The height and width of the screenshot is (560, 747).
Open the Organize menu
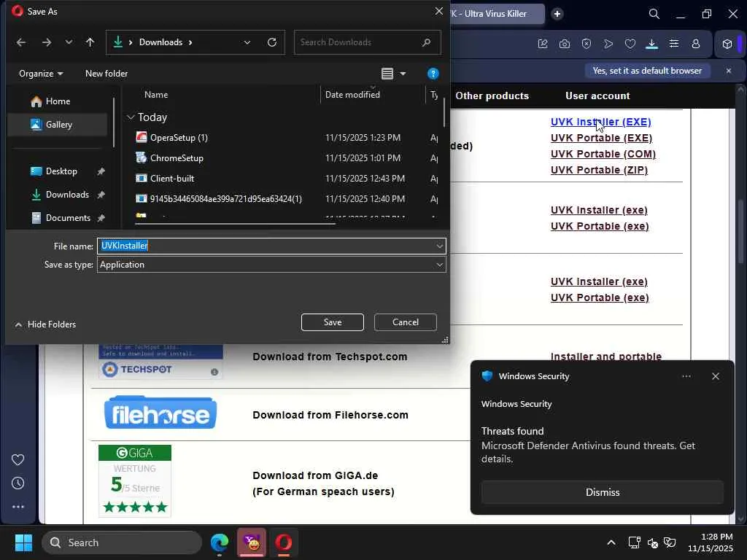coord(41,74)
